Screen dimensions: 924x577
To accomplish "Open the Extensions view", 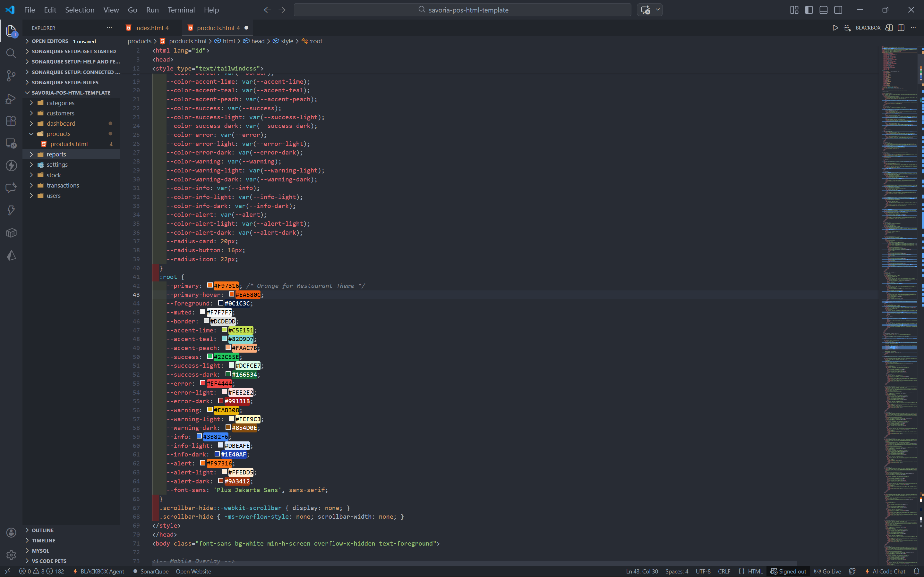I will pos(11,121).
